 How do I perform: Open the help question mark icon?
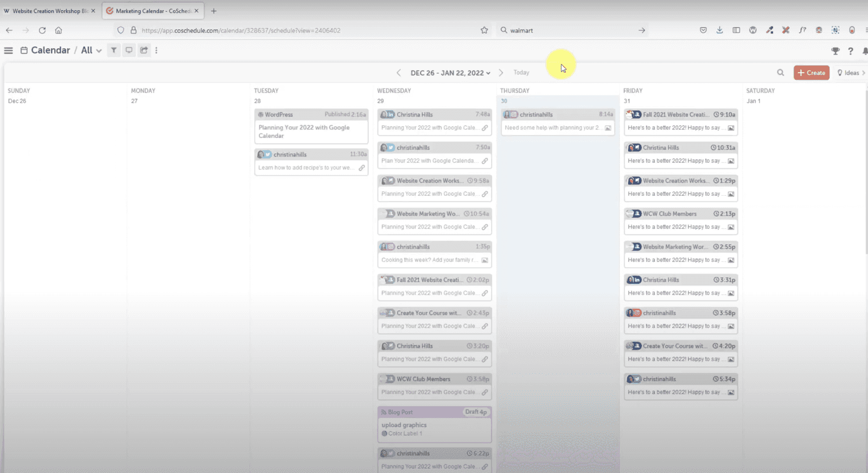point(851,51)
